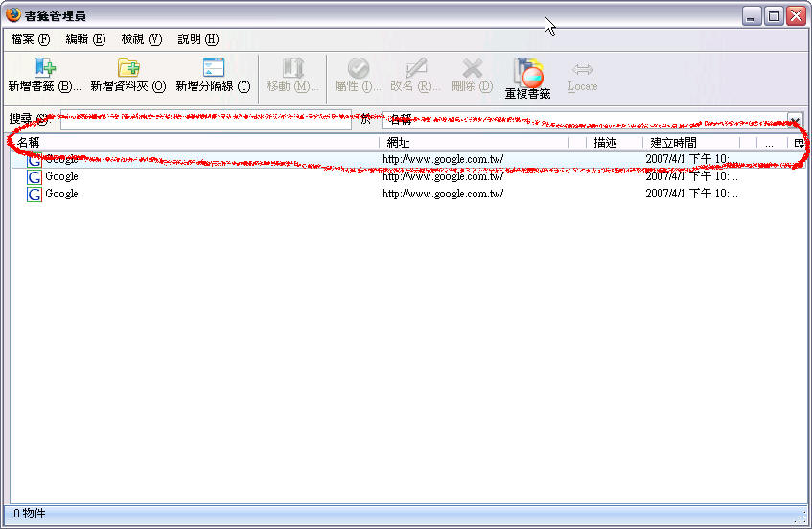Viewport: 812px width, 529px height.
Task: Open the search scope 名稱 dropdown
Action: pyautogui.click(x=592, y=120)
